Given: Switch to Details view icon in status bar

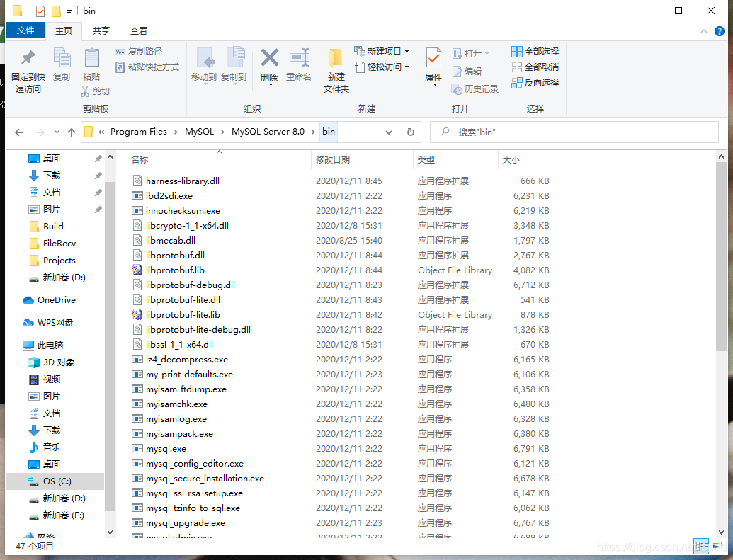Looking at the screenshot, I should (701, 546).
